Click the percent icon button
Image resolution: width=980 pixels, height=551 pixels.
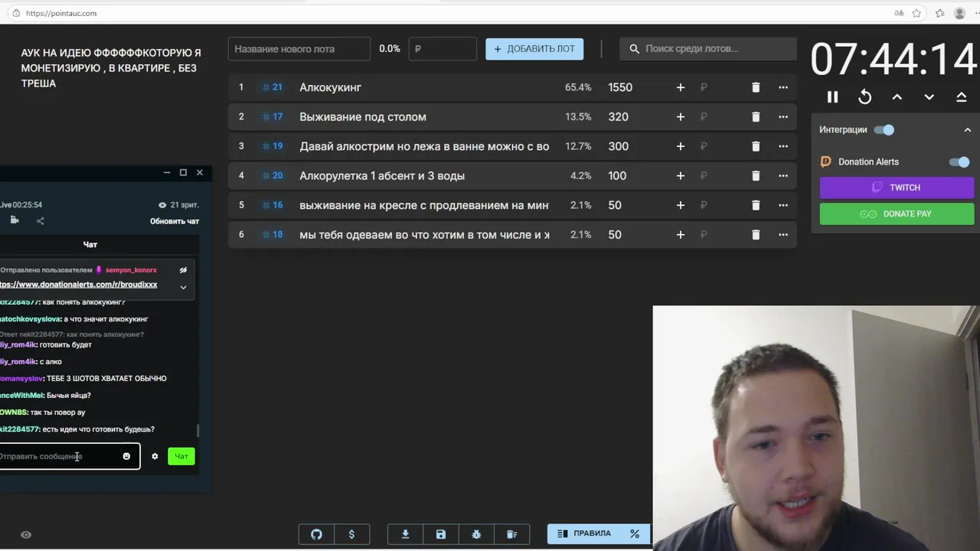(x=635, y=533)
